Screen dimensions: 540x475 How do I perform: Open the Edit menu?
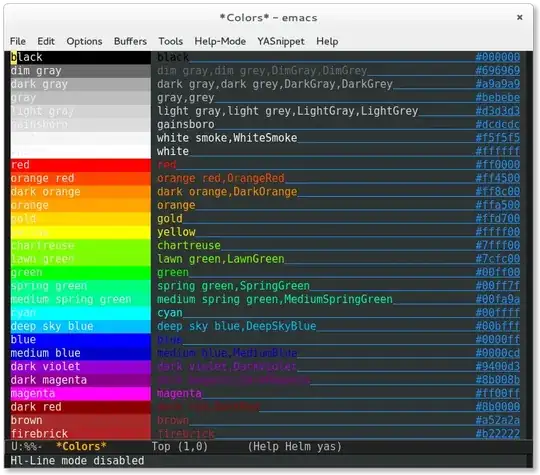point(46,41)
